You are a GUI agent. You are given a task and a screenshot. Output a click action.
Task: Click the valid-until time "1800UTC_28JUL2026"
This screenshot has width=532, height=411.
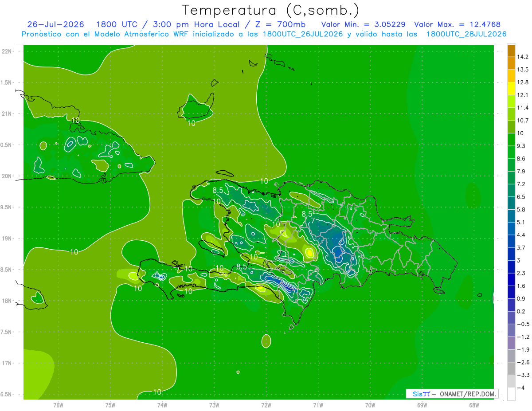coord(466,34)
